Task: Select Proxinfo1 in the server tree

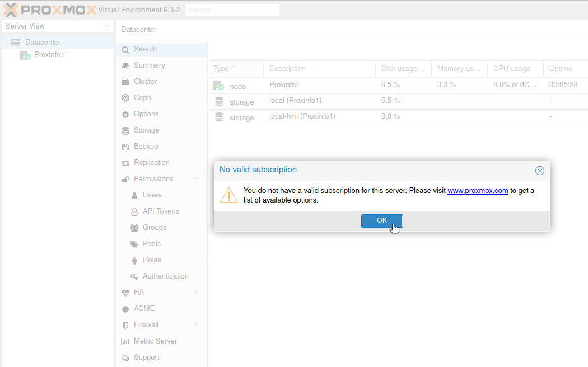Action: click(x=49, y=55)
